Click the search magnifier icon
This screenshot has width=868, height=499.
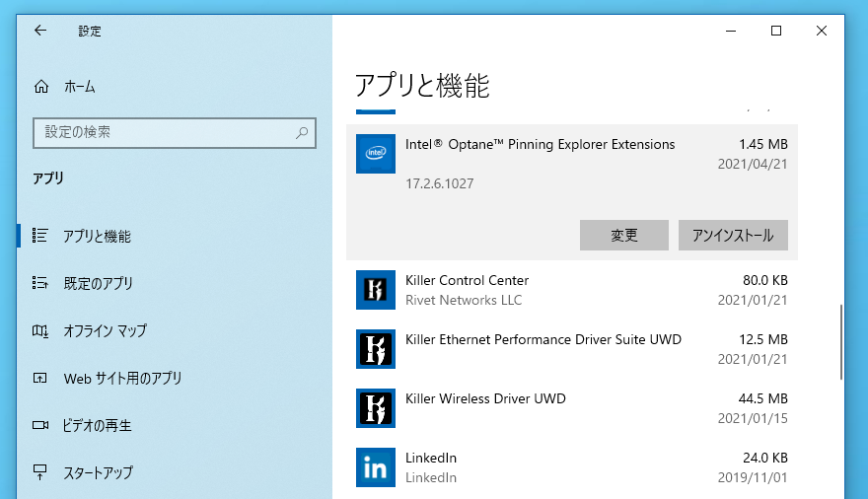[302, 133]
